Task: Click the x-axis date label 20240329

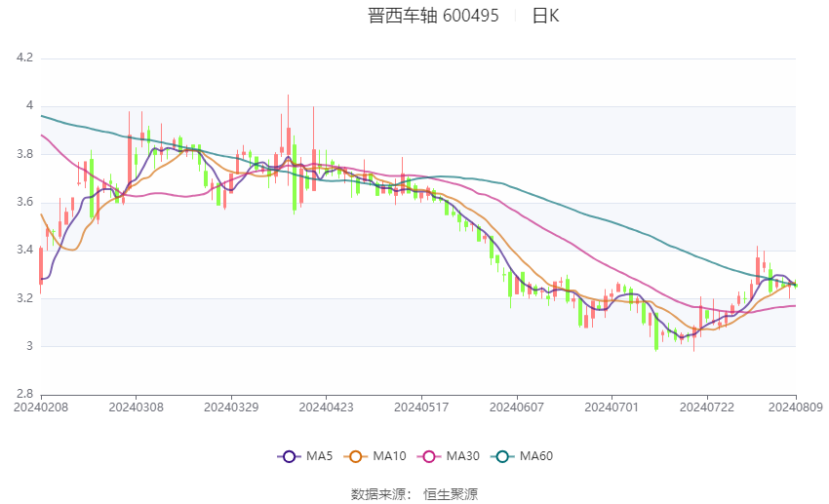Action: (x=231, y=407)
